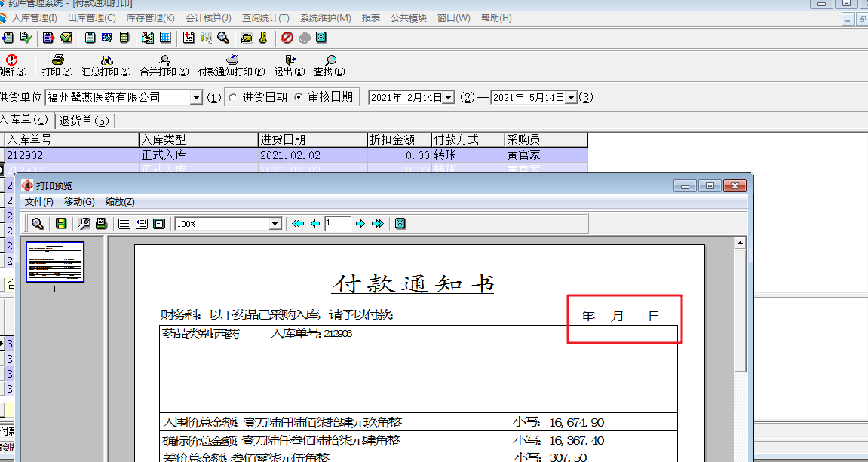Close preview using teal X toolbar icon

(x=400, y=224)
